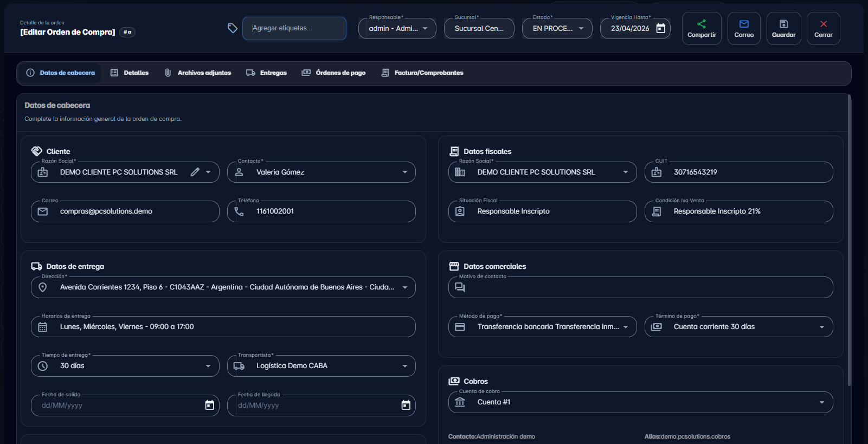This screenshot has width=868, height=444.
Task: Click the envelope icon in the Correo field
Action: tap(43, 211)
